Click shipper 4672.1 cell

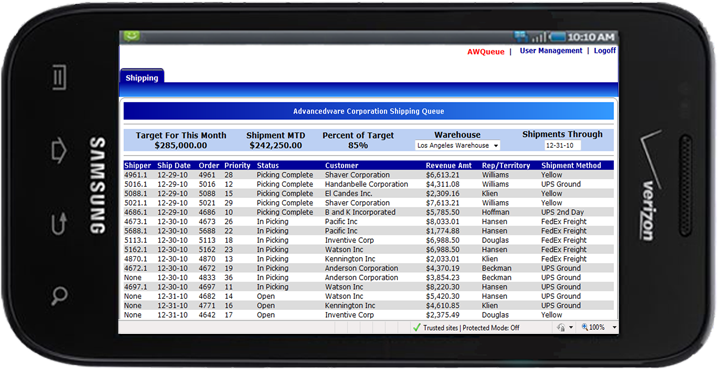point(136,268)
